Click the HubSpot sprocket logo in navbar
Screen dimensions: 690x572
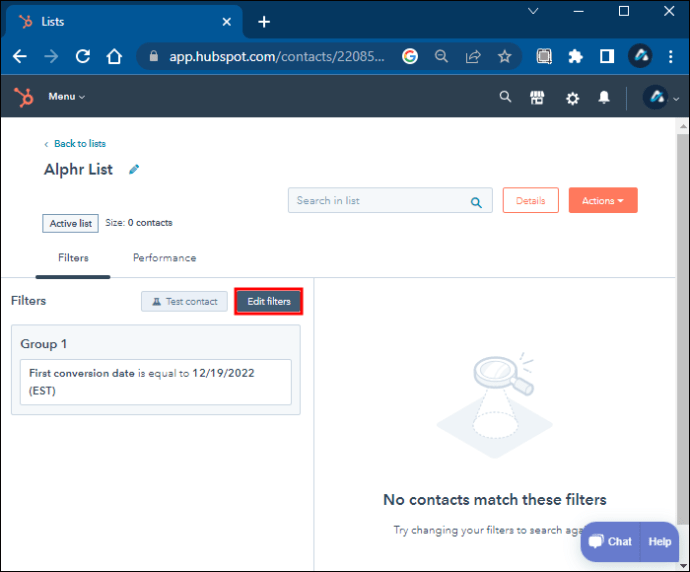pyautogui.click(x=23, y=97)
